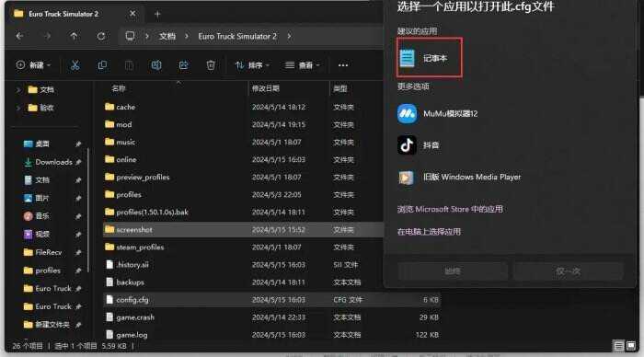Sort by the 类型 column header
The width and height of the screenshot is (644, 357).
click(x=340, y=88)
